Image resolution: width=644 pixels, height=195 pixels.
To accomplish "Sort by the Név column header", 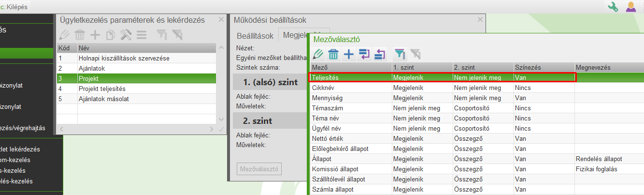I will click(146, 48).
